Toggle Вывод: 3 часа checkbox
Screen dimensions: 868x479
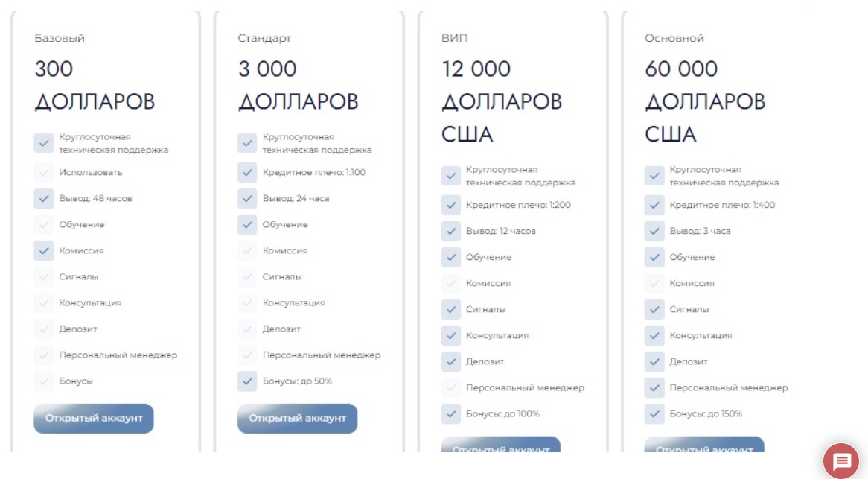[x=654, y=231]
